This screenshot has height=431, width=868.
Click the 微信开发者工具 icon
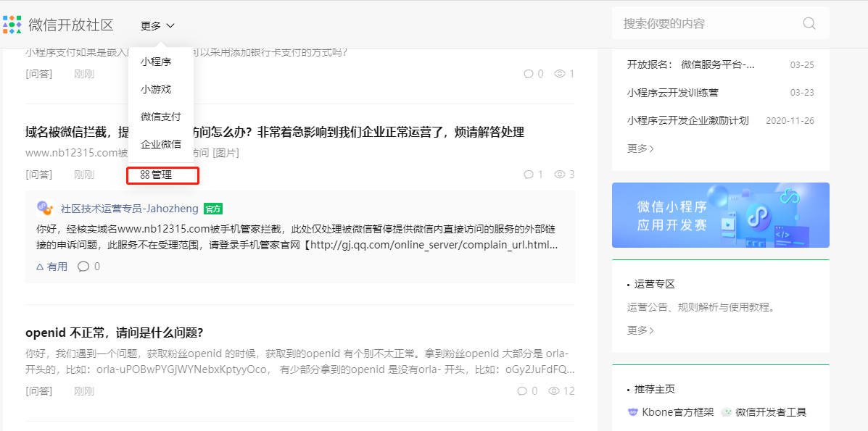(x=727, y=412)
